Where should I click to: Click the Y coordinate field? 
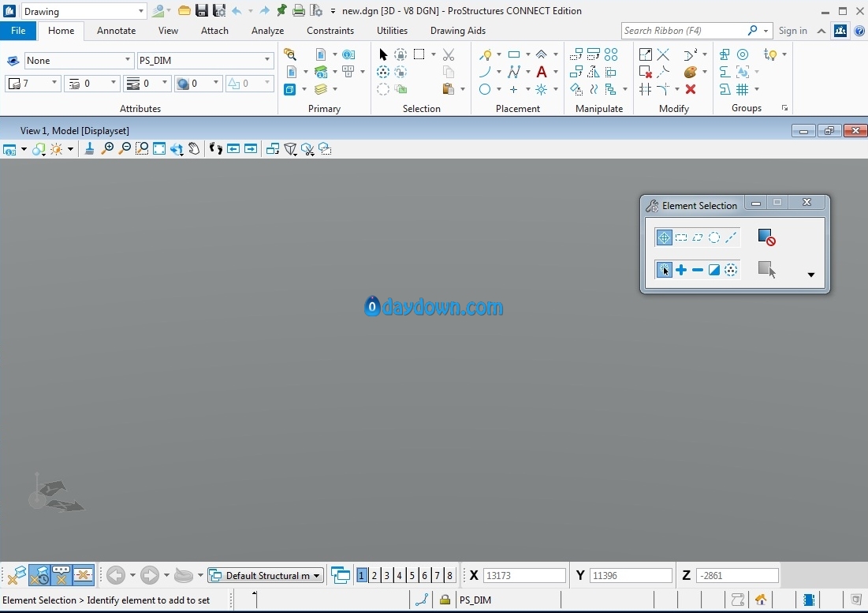631,575
